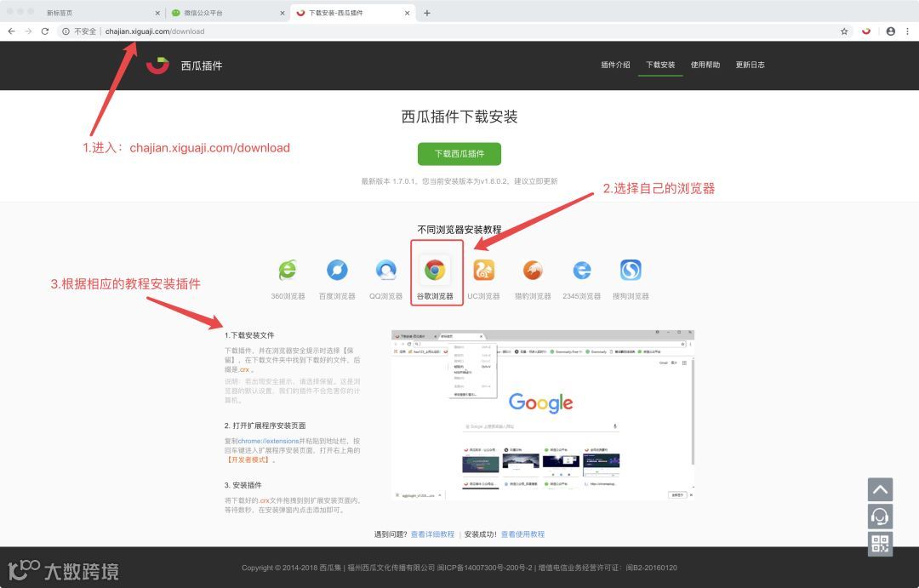The image size is (919, 588).
Task: Select the UC浏览器 icon
Action: coord(483,271)
